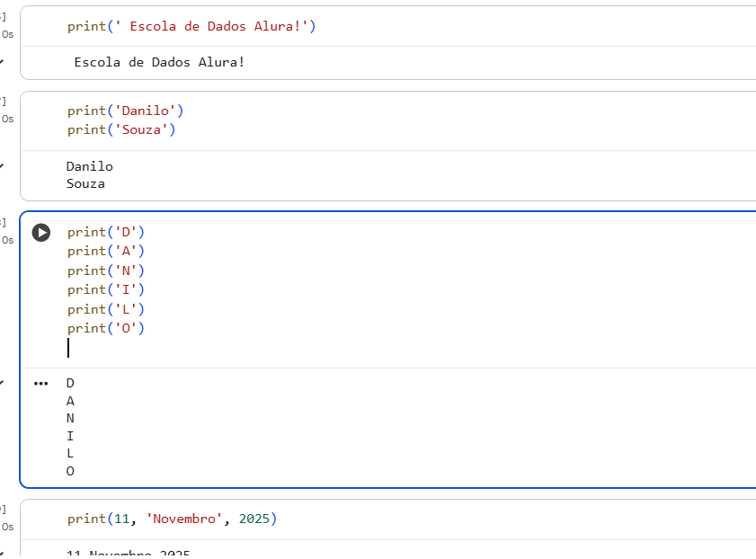
Task: Open the three-dots output options menu
Action: point(40,384)
